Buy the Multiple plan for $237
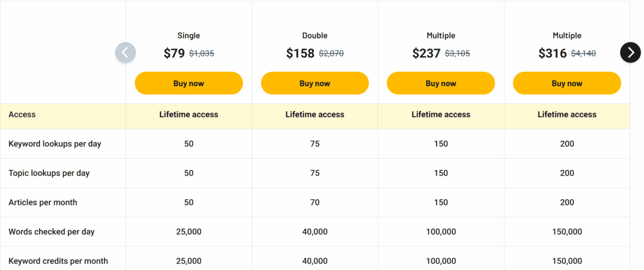The image size is (644, 270). click(441, 83)
